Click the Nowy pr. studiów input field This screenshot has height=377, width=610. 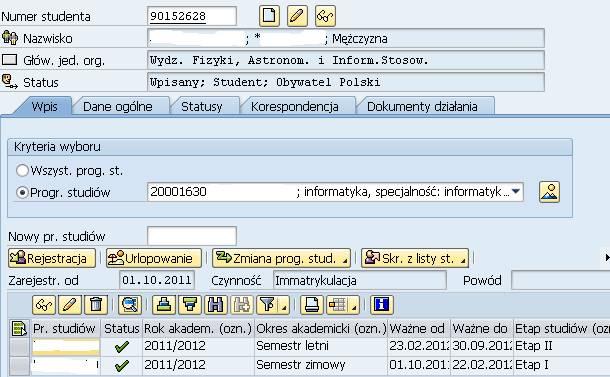[x=192, y=236]
